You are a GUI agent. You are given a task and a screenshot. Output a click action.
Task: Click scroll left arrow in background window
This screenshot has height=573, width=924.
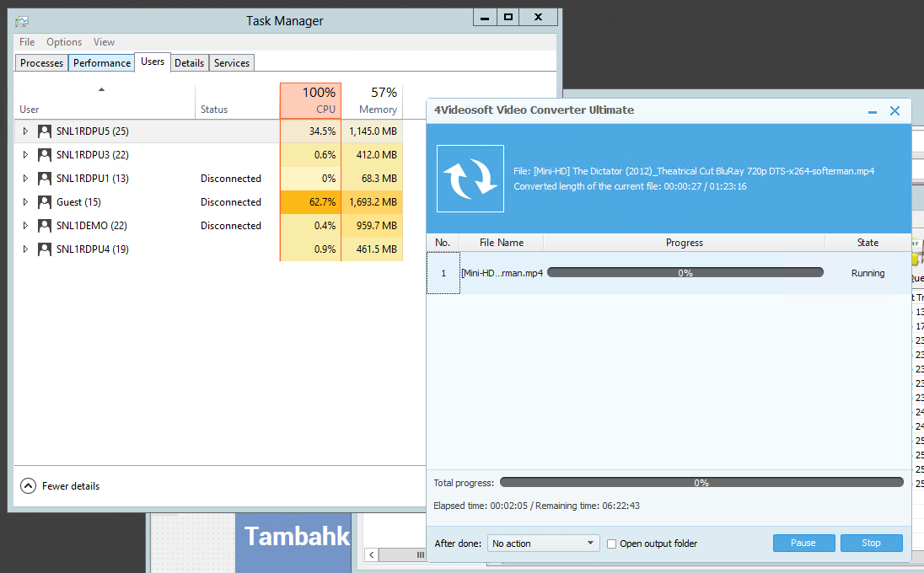pos(371,554)
